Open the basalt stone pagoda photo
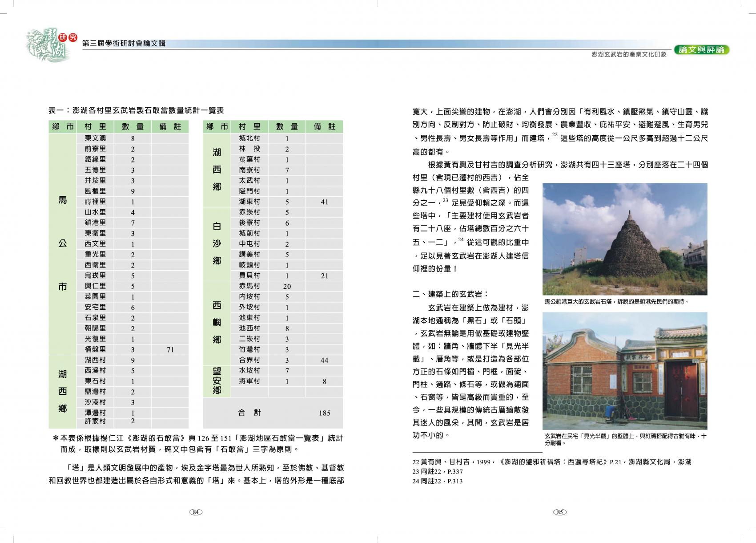The width and height of the screenshot is (756, 543). [x=624, y=239]
